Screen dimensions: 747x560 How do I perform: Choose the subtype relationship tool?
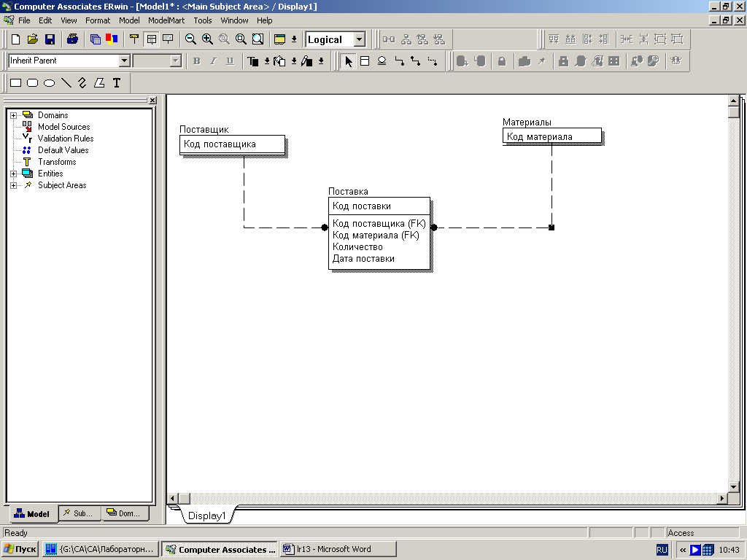tap(382, 61)
